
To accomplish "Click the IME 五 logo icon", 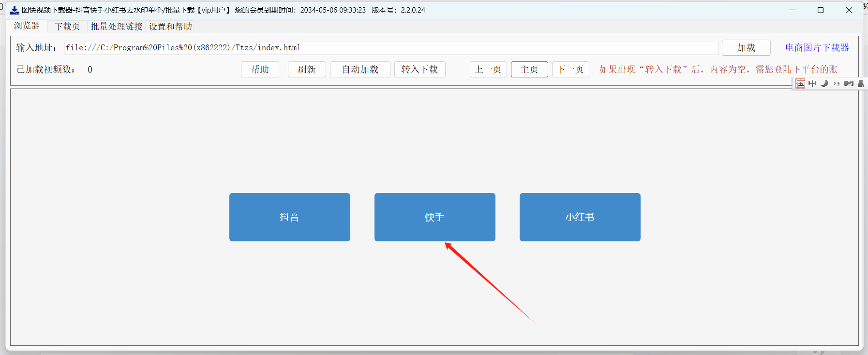I will point(800,84).
